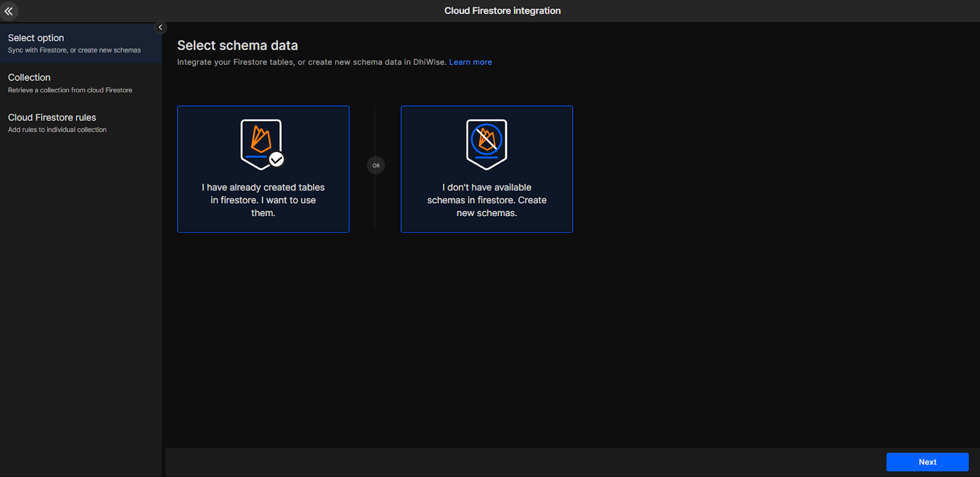Collapse the sidebar with the small chevron
Screen dimensions: 980x477
coord(160,28)
